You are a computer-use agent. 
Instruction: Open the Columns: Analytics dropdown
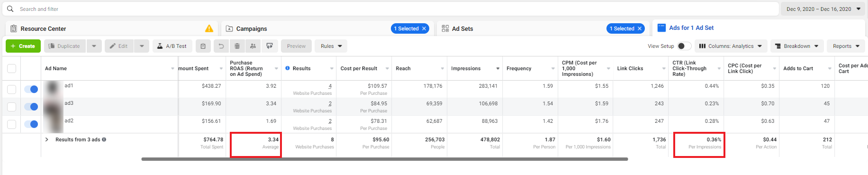pos(731,46)
